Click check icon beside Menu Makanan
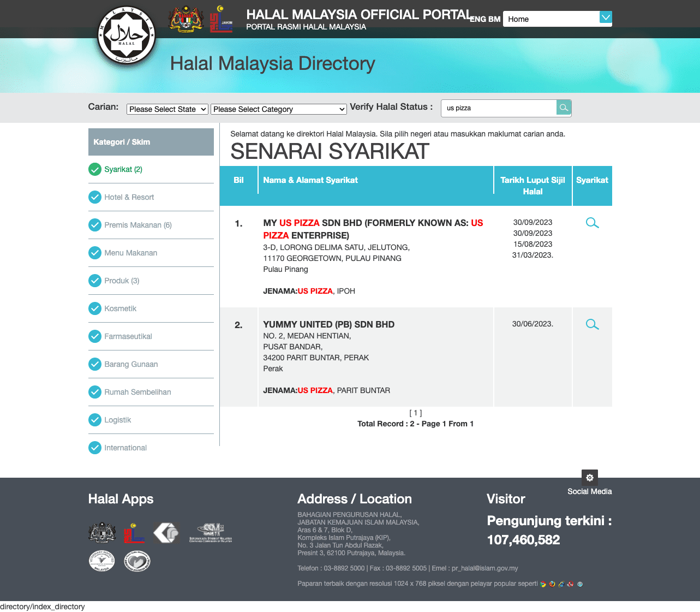 pyautogui.click(x=95, y=252)
